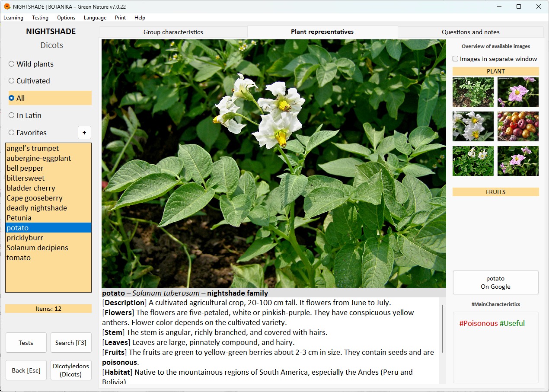Select pricklyburr in the list
This screenshot has height=392, width=549.
pyautogui.click(x=48, y=238)
